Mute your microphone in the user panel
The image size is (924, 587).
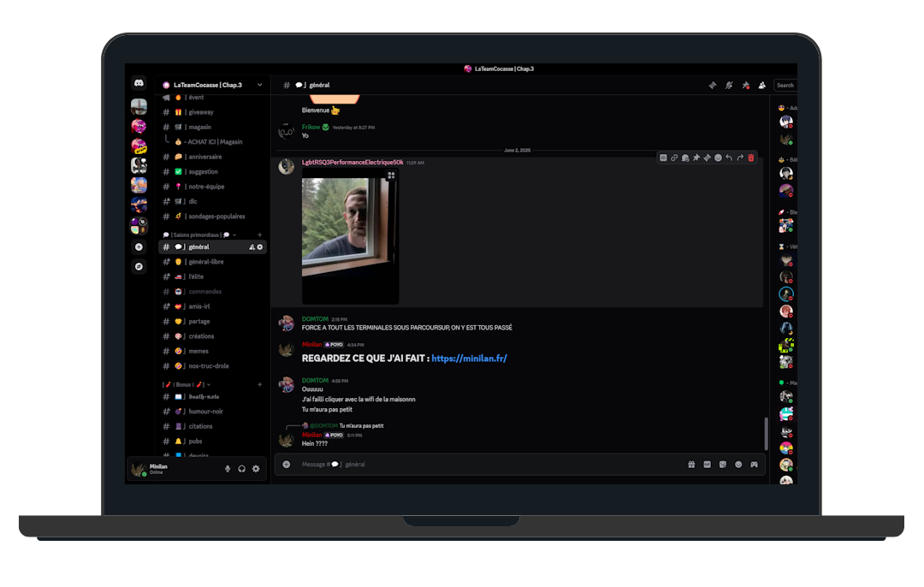click(x=227, y=468)
